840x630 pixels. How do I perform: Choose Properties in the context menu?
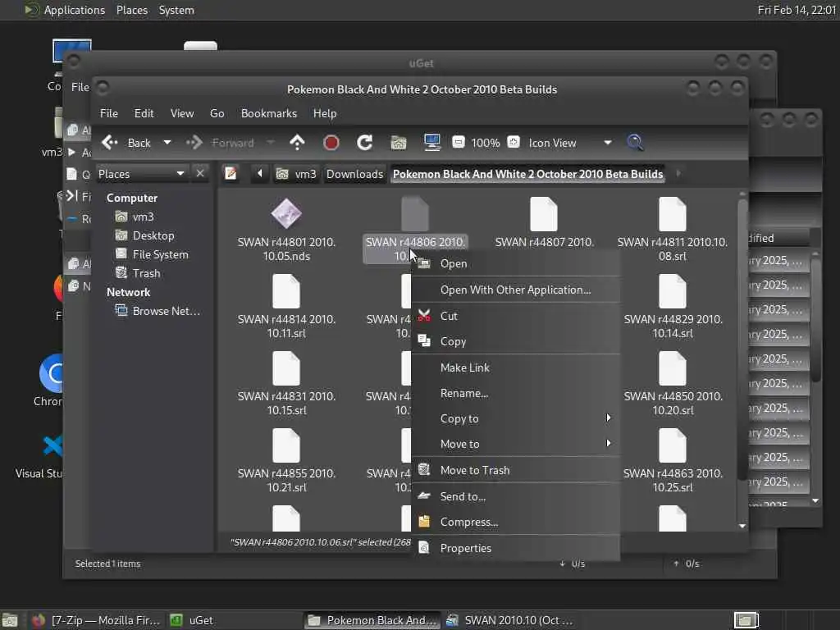coord(516,548)
